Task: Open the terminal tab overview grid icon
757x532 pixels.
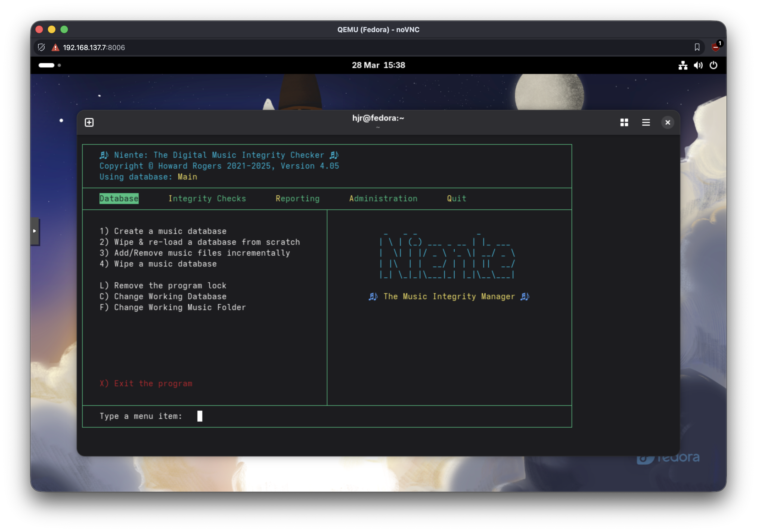Action: [624, 122]
